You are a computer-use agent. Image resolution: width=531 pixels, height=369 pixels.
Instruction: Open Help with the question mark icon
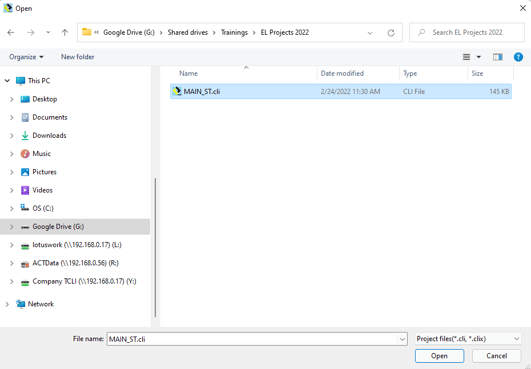point(518,57)
